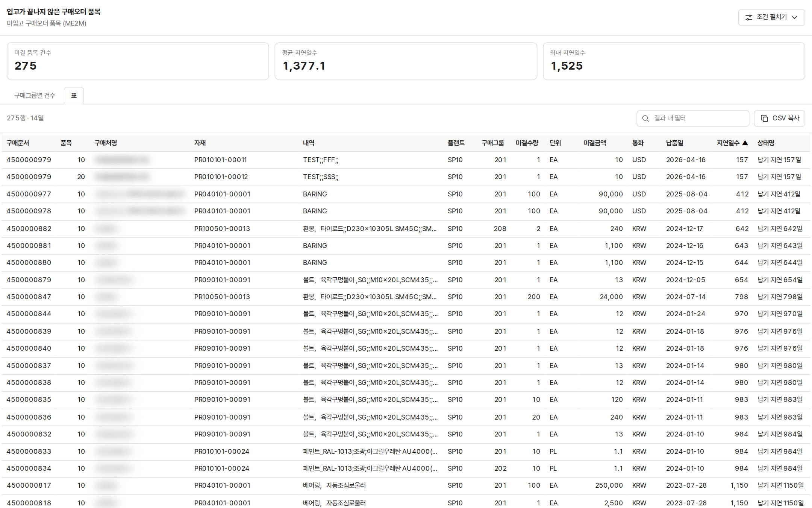Click material PR010101-00012
Screen dimensions: 812x508
tap(221, 177)
